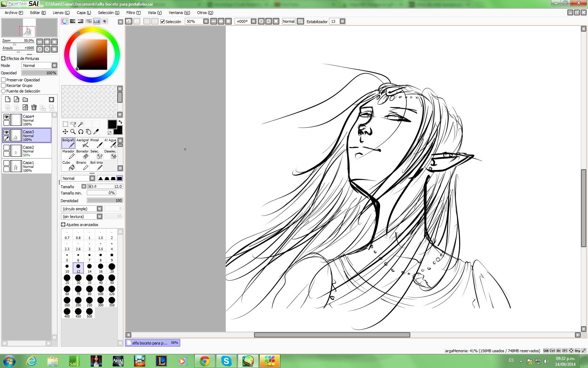Choose brush size 20 preset

pos(112,268)
